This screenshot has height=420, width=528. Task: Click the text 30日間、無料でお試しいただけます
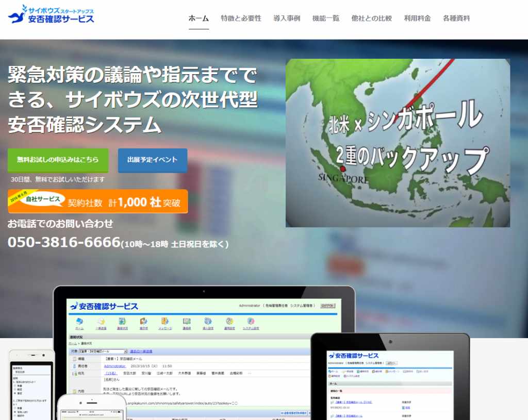coord(58,179)
